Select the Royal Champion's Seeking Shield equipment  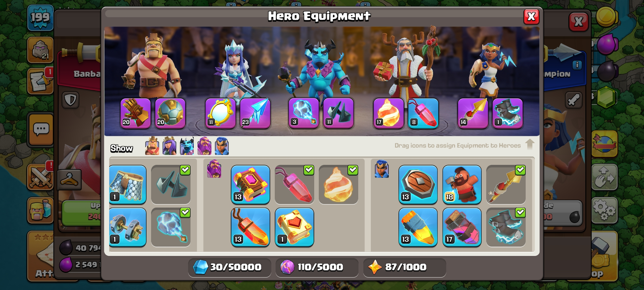point(418,184)
